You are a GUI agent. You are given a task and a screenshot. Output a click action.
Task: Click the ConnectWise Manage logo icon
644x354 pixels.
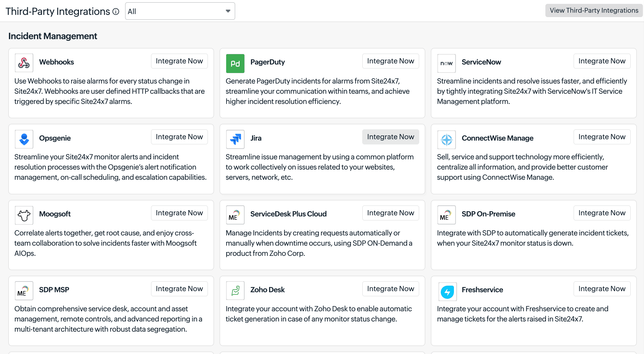click(447, 140)
